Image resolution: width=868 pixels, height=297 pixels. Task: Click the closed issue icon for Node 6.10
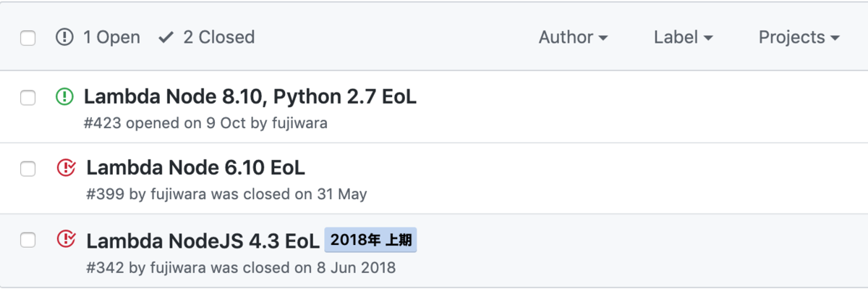coord(66,168)
